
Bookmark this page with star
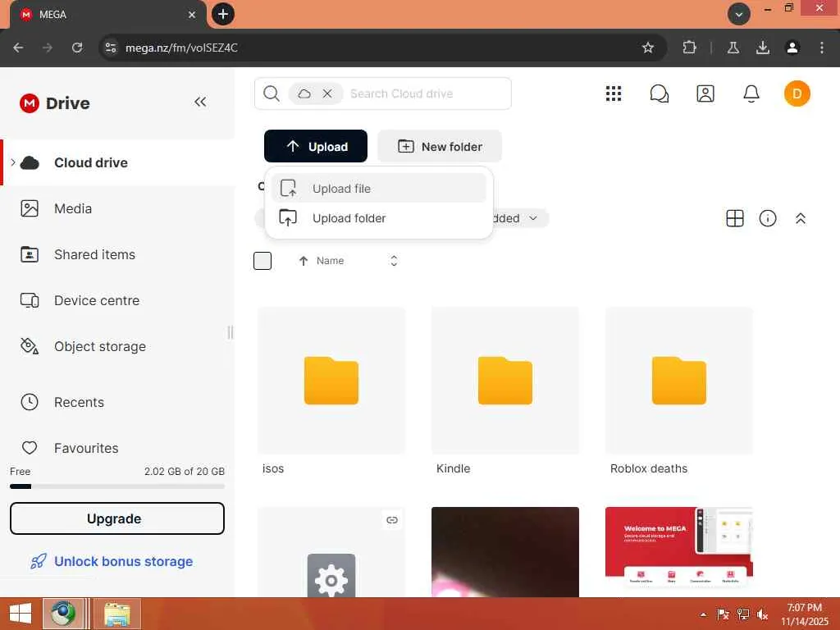pyautogui.click(x=648, y=48)
